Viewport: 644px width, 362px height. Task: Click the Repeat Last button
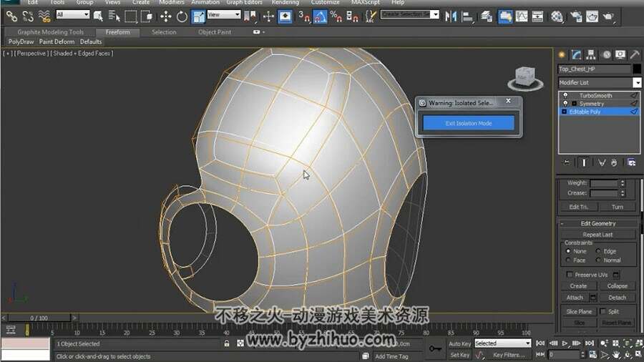pyautogui.click(x=597, y=235)
